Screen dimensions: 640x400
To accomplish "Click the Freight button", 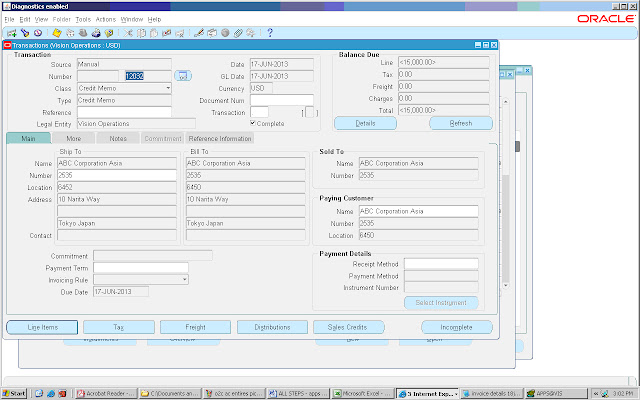I will pos(196,327).
